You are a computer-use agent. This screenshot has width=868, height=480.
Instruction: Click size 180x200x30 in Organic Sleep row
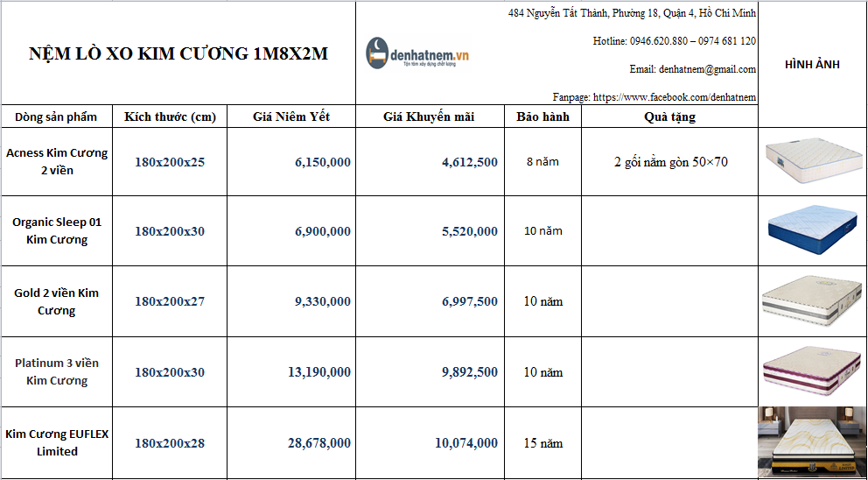[x=170, y=231]
